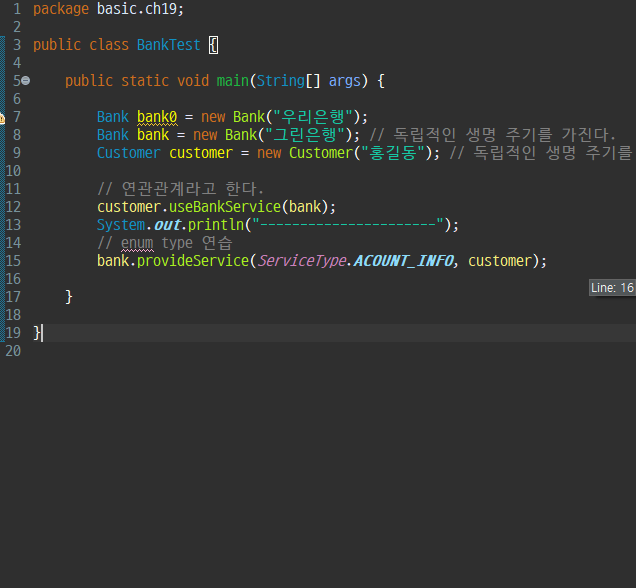Click the string "홍길동" on line 9
The width and height of the screenshot is (636, 588).
tap(393, 153)
